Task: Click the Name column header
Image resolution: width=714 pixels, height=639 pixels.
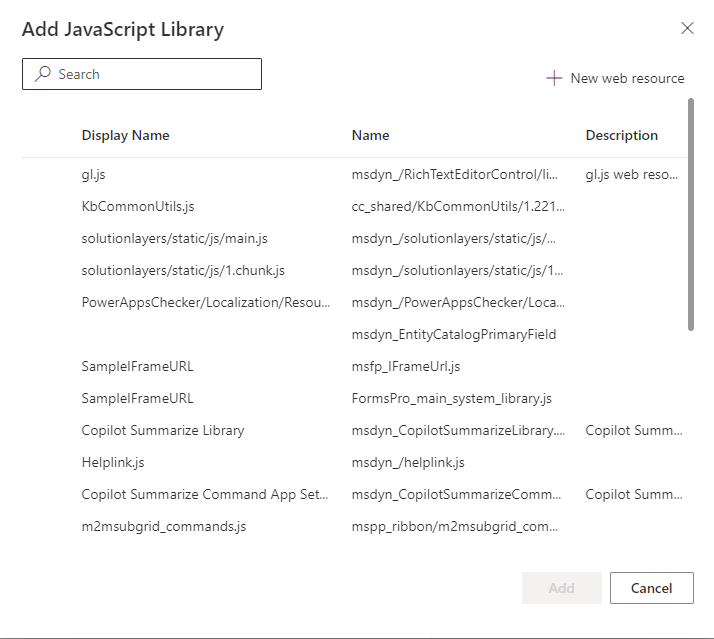Action: coord(370,135)
